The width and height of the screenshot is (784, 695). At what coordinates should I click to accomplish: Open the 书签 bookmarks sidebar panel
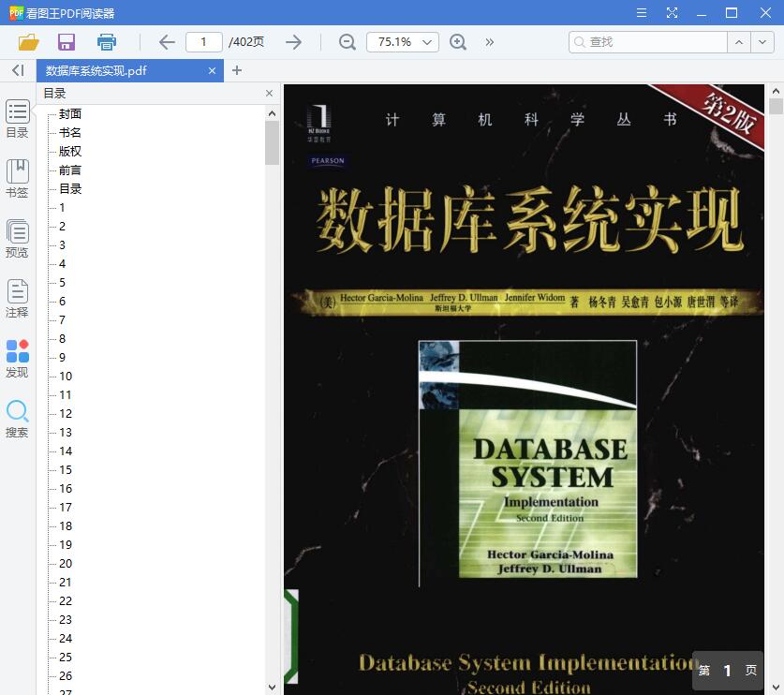click(x=18, y=179)
